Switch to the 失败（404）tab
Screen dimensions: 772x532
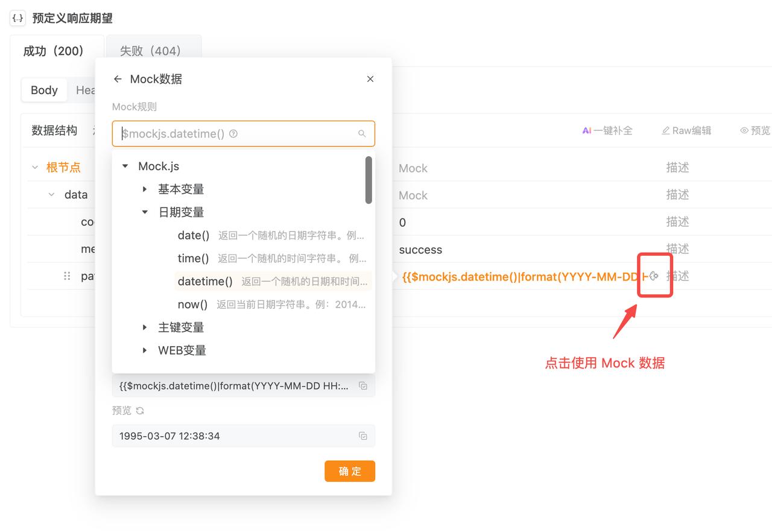coord(150,51)
